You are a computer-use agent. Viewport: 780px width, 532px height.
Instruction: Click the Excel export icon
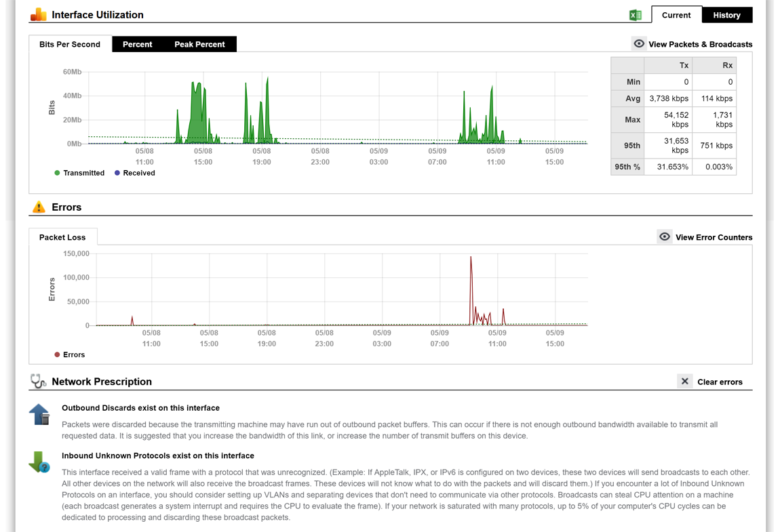click(x=636, y=15)
